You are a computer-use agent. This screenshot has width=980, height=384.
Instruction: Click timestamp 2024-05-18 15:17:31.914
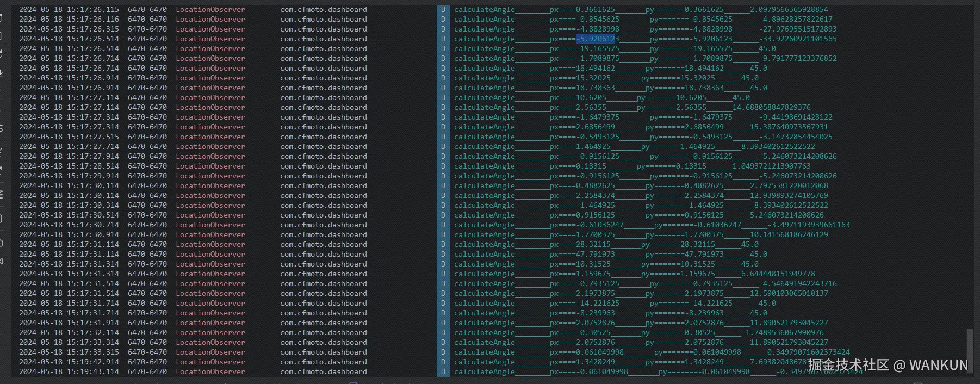coord(69,323)
